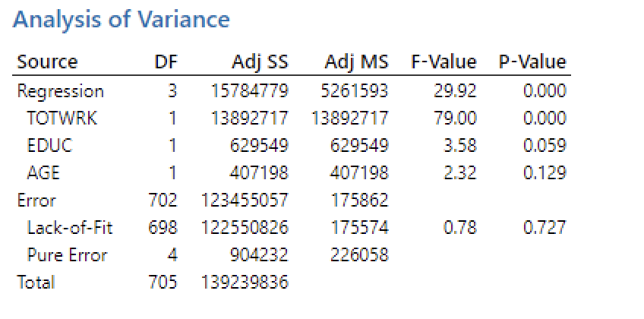644x319 pixels.
Task: Select the Pure Error row label
Action: pos(67,254)
